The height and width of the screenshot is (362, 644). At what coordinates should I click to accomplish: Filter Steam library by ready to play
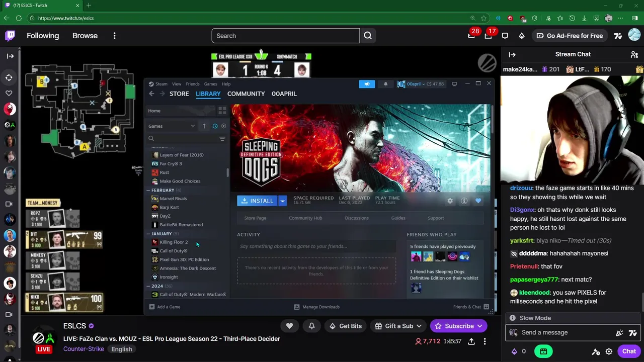[223, 126]
